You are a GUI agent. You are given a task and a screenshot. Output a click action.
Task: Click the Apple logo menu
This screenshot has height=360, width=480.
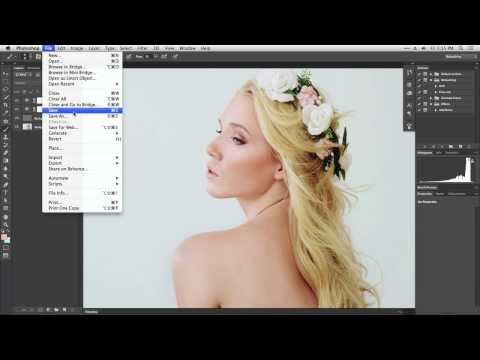pyautogui.click(x=8, y=48)
